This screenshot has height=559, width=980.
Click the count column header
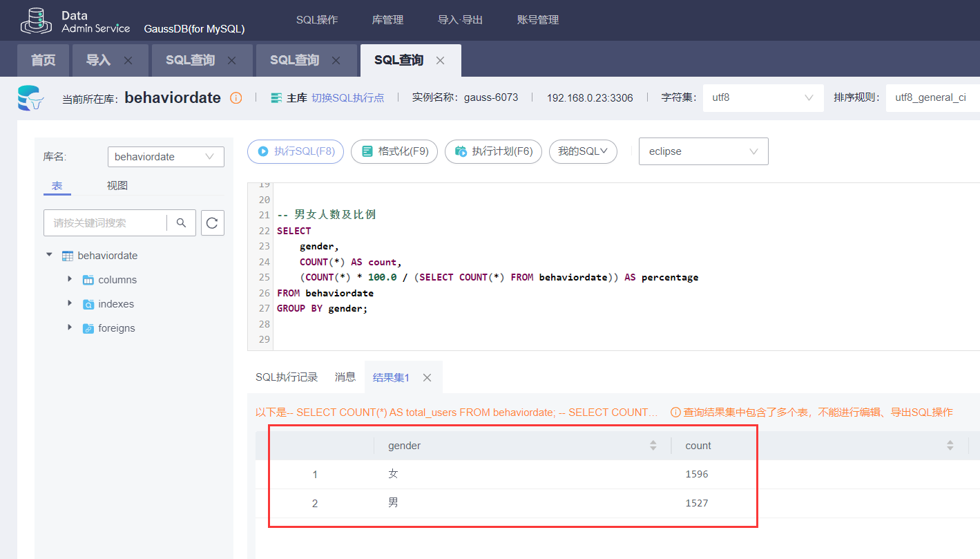click(698, 446)
